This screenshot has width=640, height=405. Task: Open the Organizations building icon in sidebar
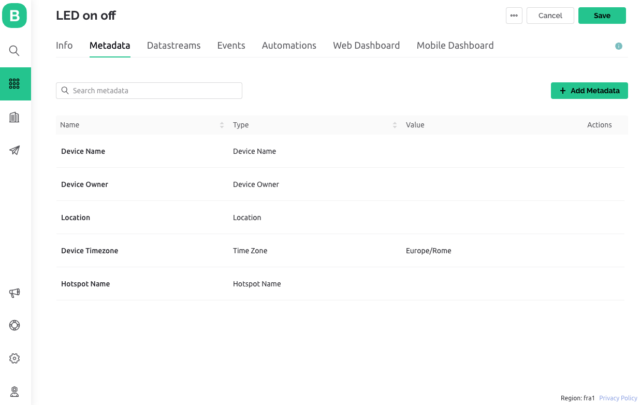pos(14,117)
